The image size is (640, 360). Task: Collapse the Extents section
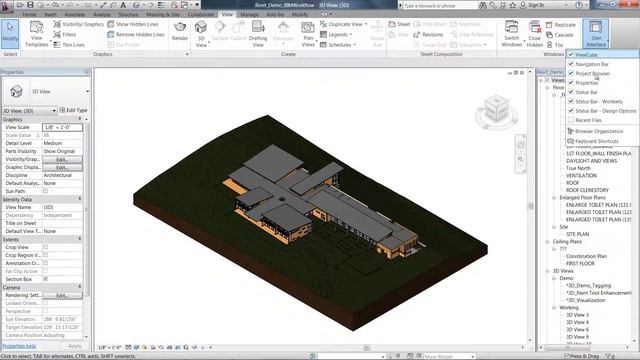80,239
